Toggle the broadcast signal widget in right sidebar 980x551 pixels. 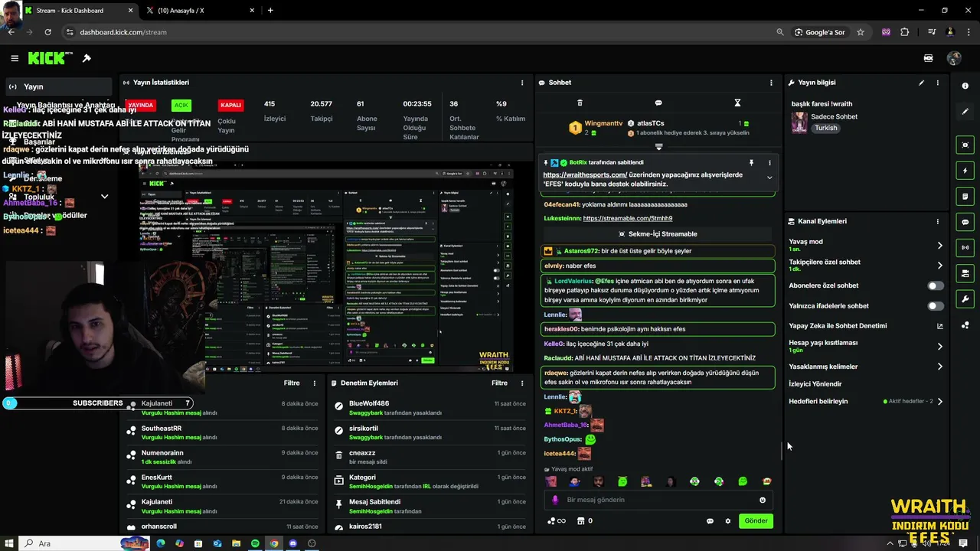click(965, 247)
